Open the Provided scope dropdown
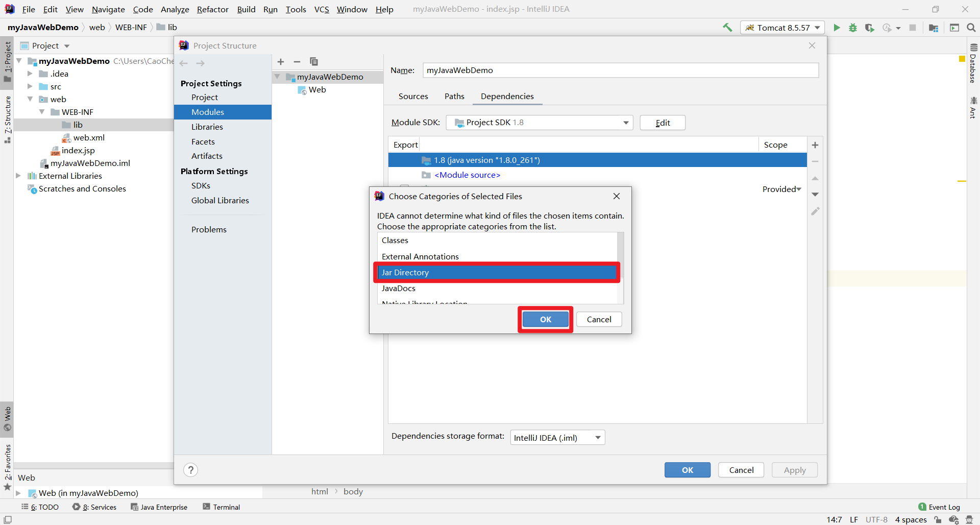980x525 pixels. tap(782, 189)
